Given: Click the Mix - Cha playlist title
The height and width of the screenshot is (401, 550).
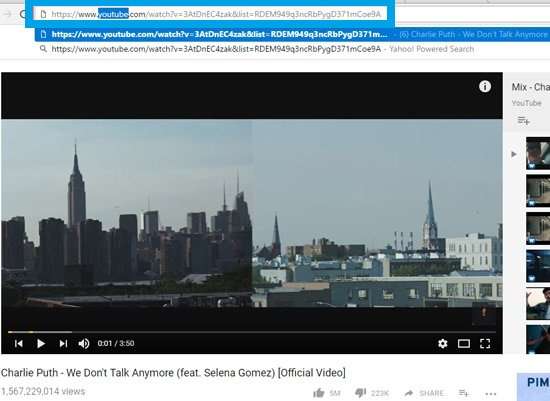Looking at the screenshot, I should pyautogui.click(x=531, y=87).
